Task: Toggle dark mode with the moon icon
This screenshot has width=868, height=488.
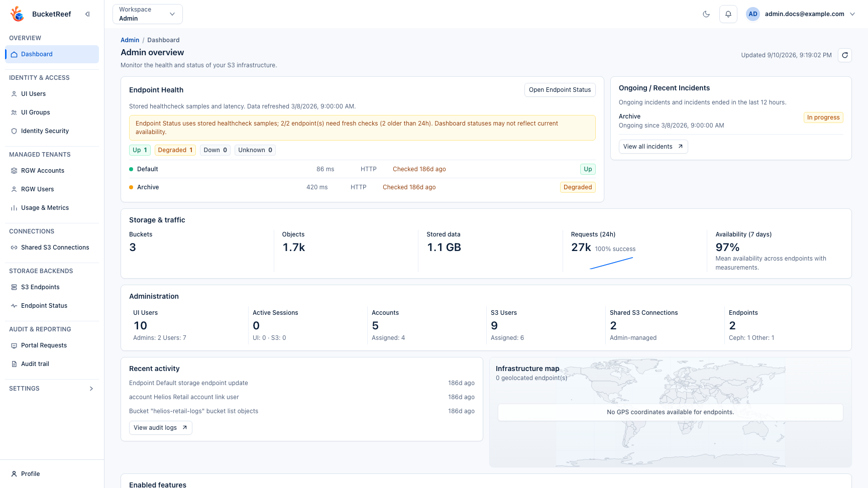Action: [706, 14]
